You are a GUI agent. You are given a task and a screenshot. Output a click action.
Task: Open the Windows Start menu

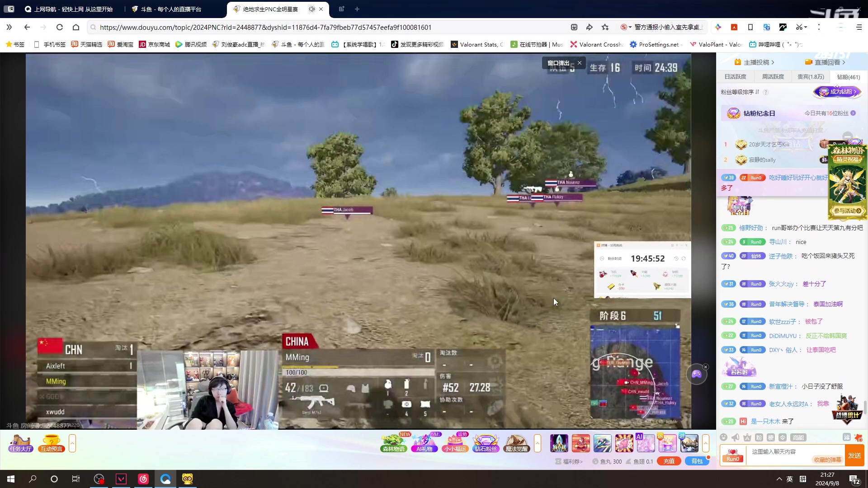[x=11, y=479]
